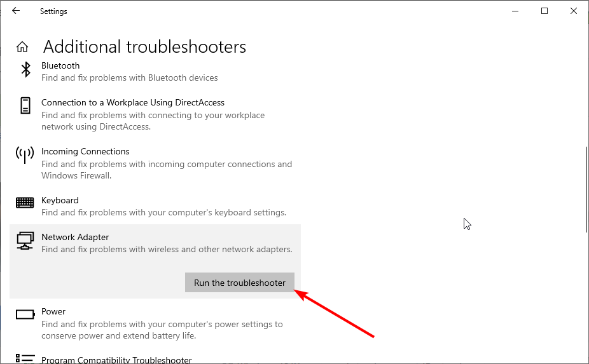Click the DirectAccess workplace device icon

click(x=25, y=105)
